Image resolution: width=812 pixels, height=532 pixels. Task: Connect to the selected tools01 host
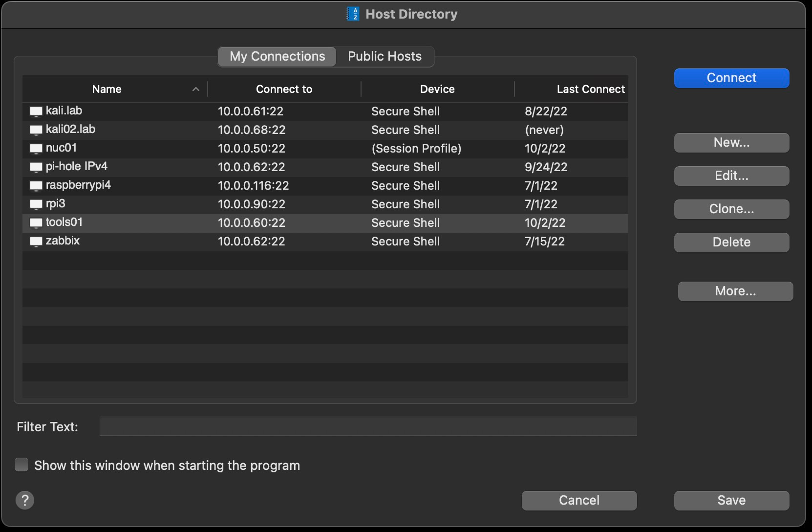pos(731,78)
